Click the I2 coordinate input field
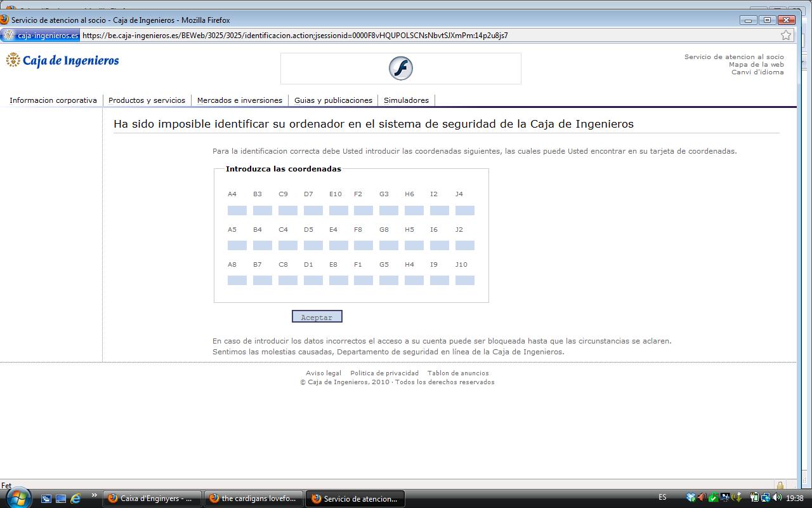 pyautogui.click(x=440, y=210)
